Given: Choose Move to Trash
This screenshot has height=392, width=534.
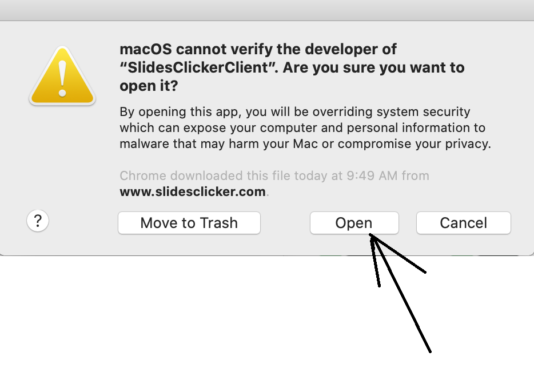Looking at the screenshot, I should (x=189, y=223).
